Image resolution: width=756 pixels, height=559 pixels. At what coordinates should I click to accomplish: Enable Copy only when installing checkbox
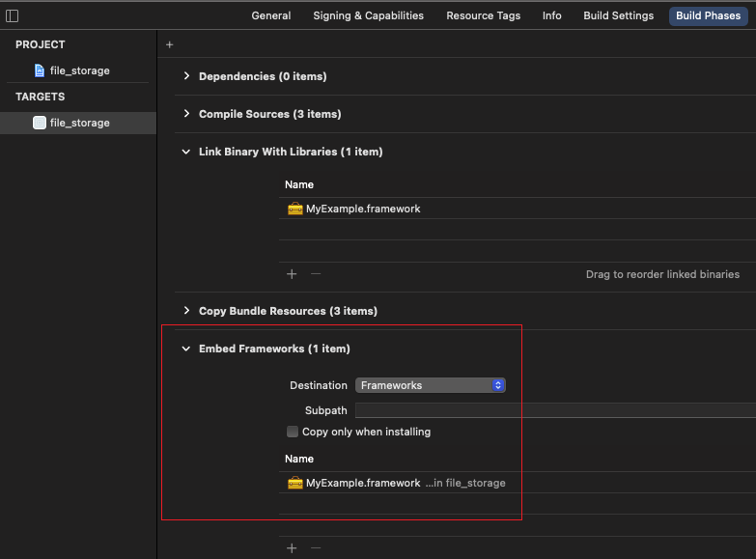293,432
